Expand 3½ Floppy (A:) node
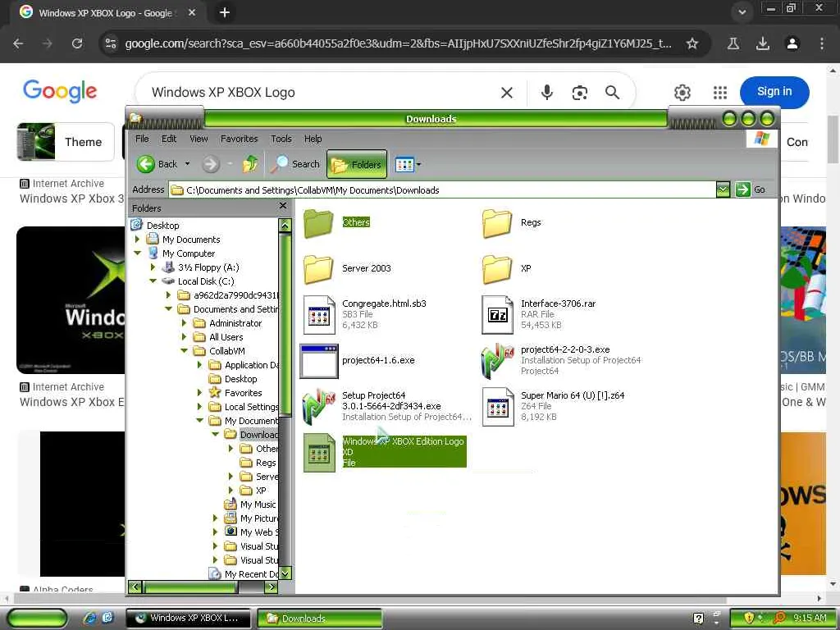 pos(153,267)
